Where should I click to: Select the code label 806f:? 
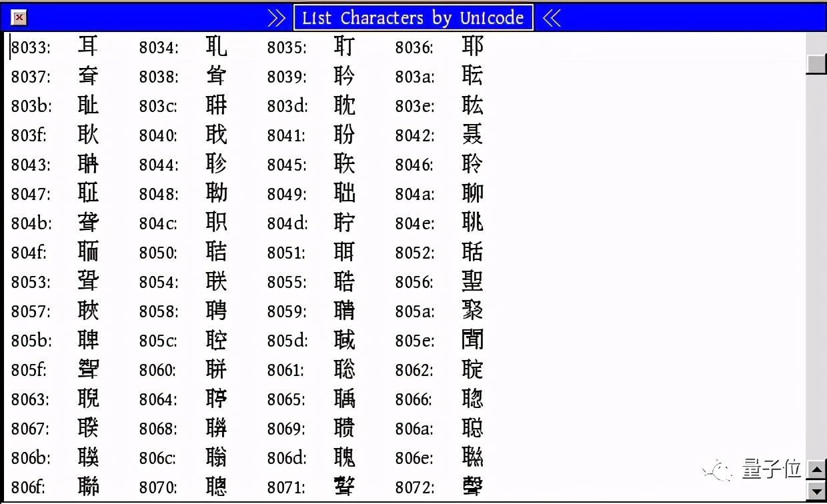[29, 487]
